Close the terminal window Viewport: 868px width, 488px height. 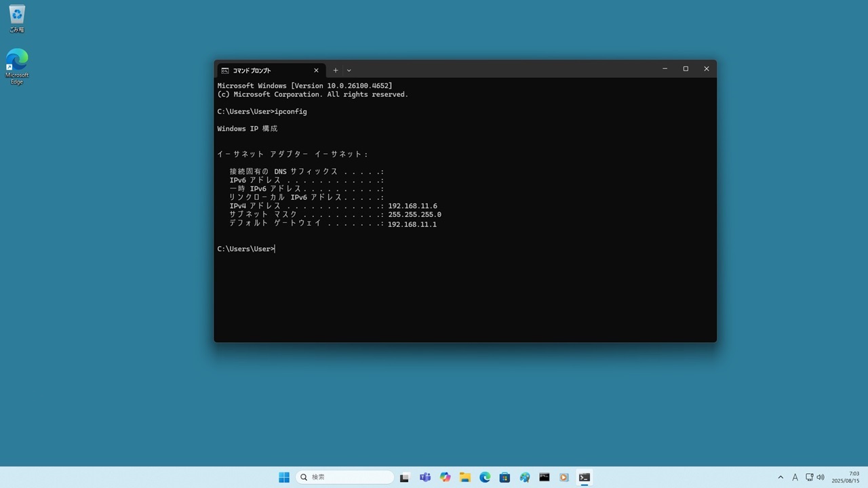706,68
